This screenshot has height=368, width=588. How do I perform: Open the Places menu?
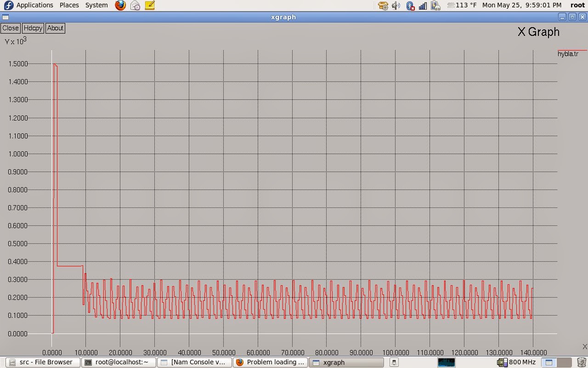click(69, 5)
